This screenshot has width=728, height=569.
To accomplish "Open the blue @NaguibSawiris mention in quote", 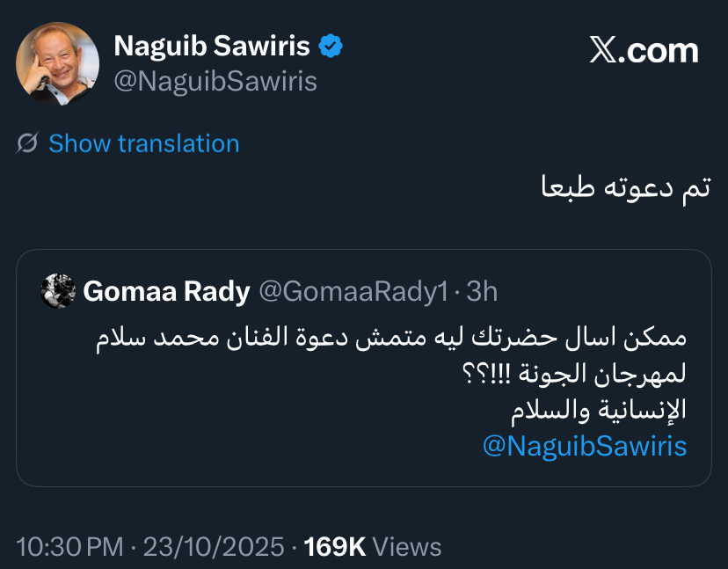I will (x=585, y=445).
